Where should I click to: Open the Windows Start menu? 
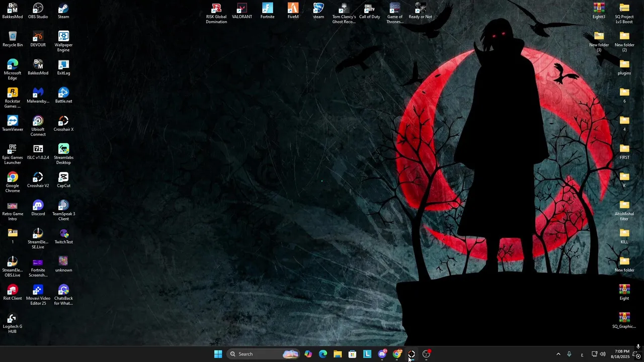pyautogui.click(x=218, y=354)
